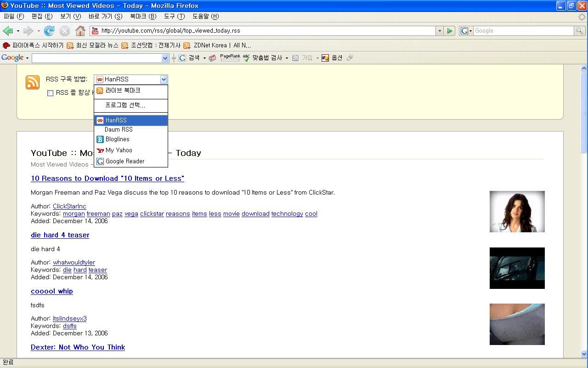Toggle the 'RSS 를 항상' checkbox

tap(51, 93)
